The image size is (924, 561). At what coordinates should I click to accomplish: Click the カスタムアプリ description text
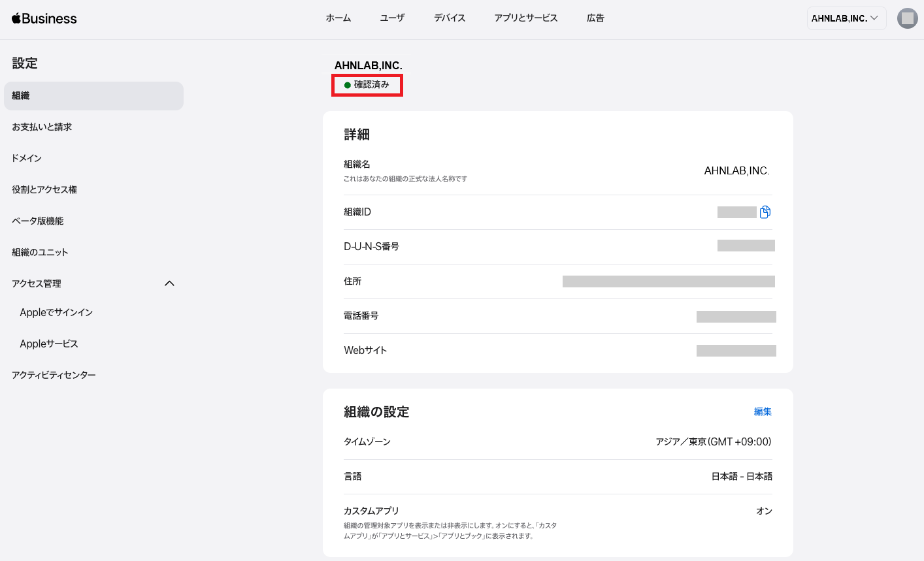coord(451,530)
